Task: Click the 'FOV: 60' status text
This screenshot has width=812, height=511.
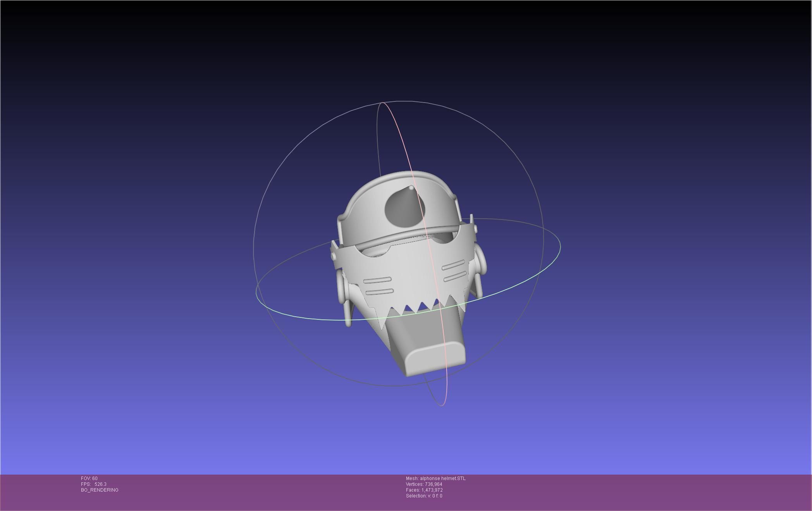Action: (89, 478)
